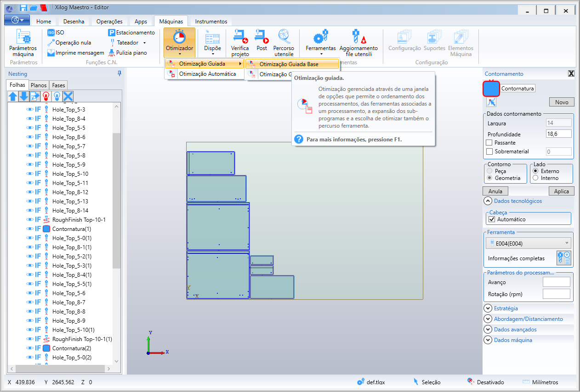Expand Abordagem/Distanciamento section
This screenshot has height=392, width=580.
click(x=488, y=319)
